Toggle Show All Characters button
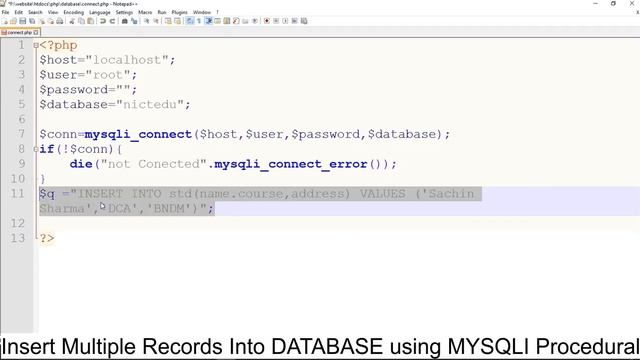This screenshot has width=640, height=360. (199, 21)
